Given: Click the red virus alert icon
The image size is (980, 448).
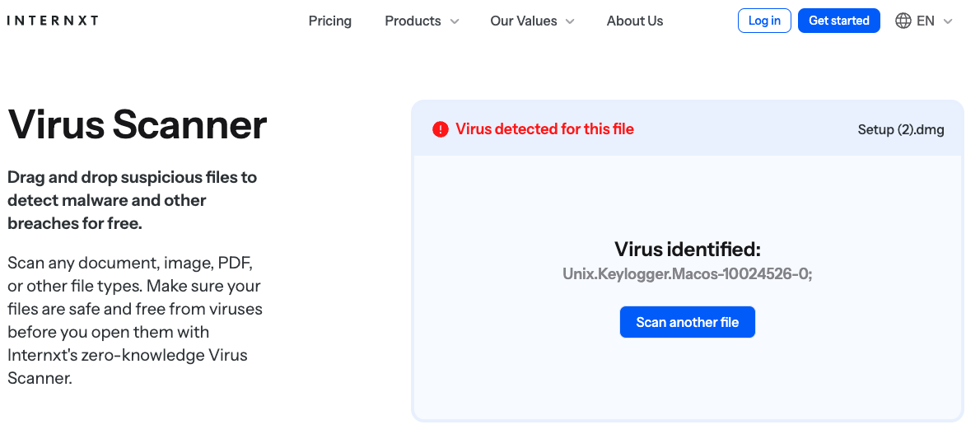Looking at the screenshot, I should coord(441,129).
